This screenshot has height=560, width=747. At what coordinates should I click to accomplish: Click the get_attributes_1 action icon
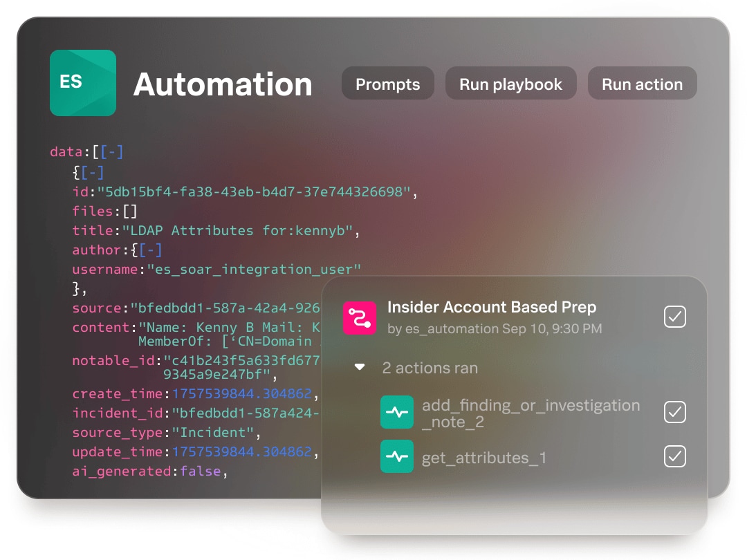click(397, 457)
